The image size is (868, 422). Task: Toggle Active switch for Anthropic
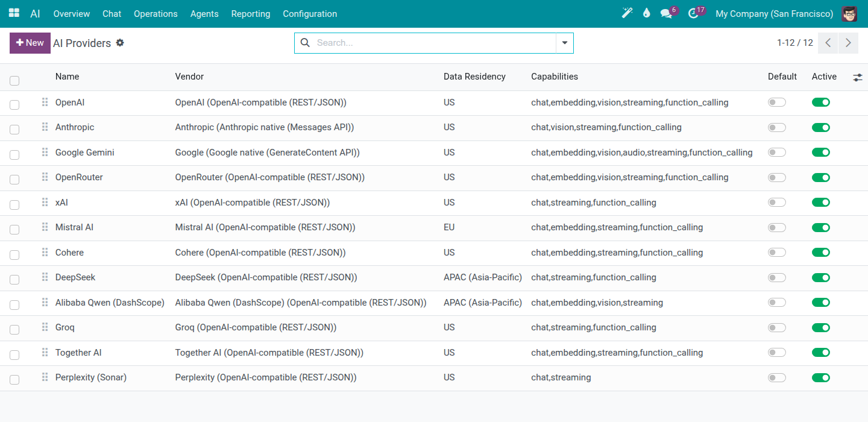[821, 127]
